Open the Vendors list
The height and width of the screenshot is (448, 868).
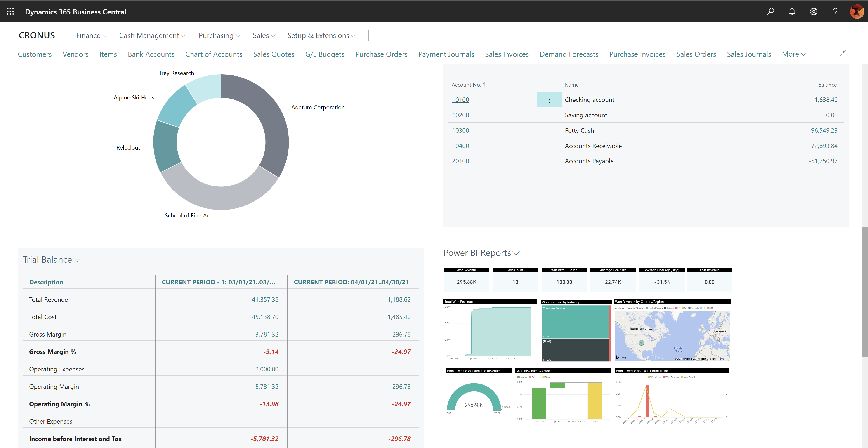point(75,54)
